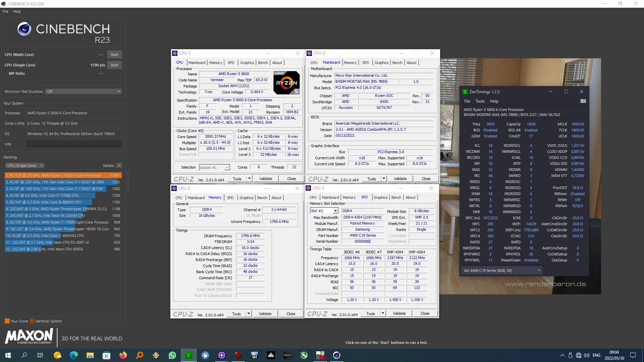Click the taskbar clock showing 09:04
This screenshot has width=644, height=362.
pyautogui.click(x=614, y=355)
